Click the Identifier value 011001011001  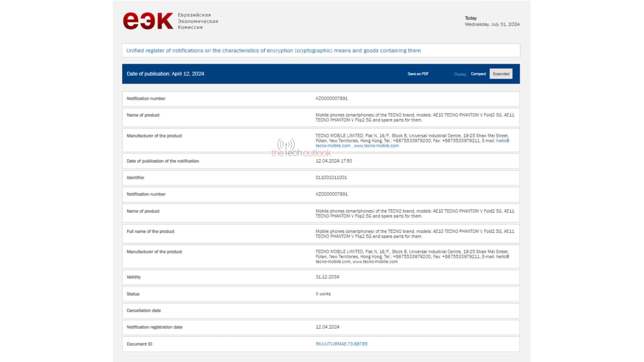(331, 177)
